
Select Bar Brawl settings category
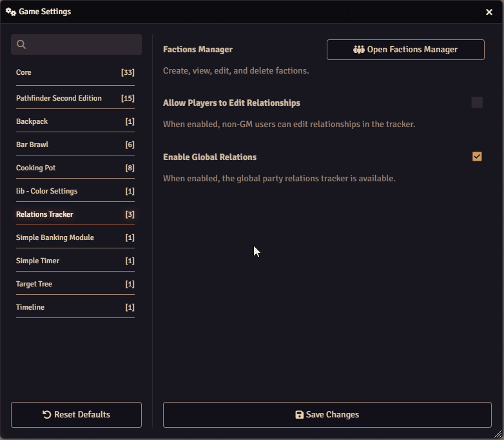(x=75, y=145)
